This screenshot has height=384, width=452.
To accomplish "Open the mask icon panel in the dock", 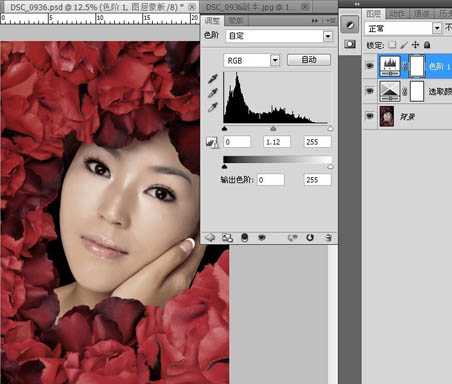I will [x=350, y=44].
